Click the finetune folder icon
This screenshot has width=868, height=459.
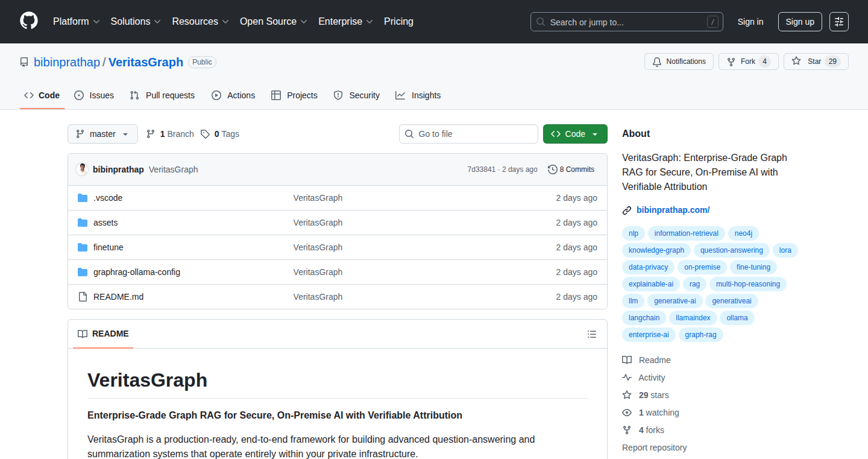(x=83, y=247)
